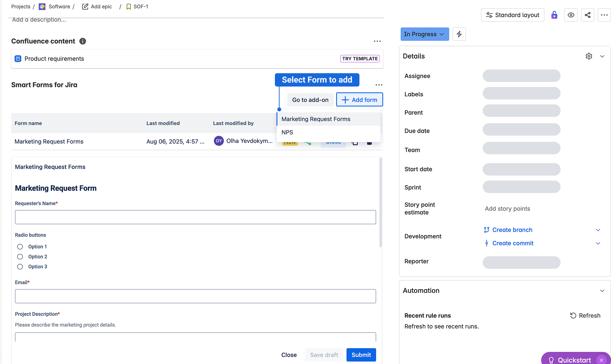Viewport: 611px width, 364px height.
Task: Click the Go to add-on button
Action: [310, 100]
